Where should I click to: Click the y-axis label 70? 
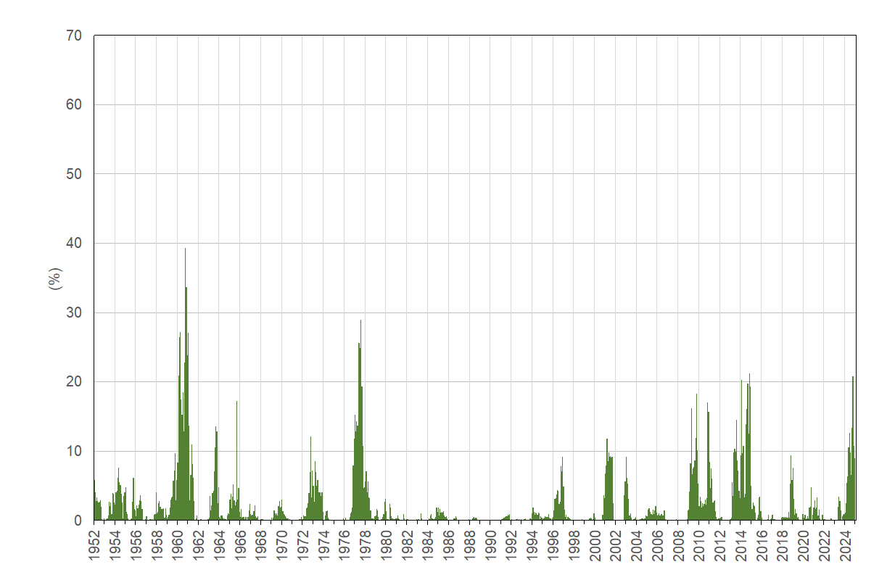[x=75, y=36]
